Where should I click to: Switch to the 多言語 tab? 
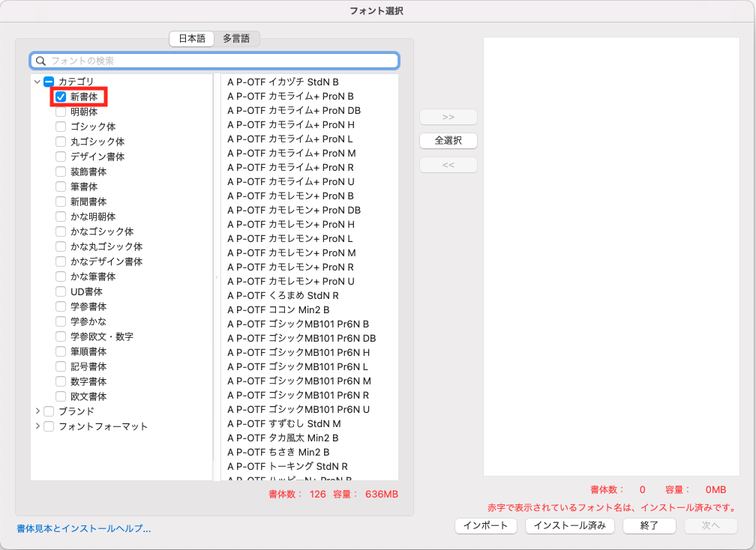click(x=236, y=38)
